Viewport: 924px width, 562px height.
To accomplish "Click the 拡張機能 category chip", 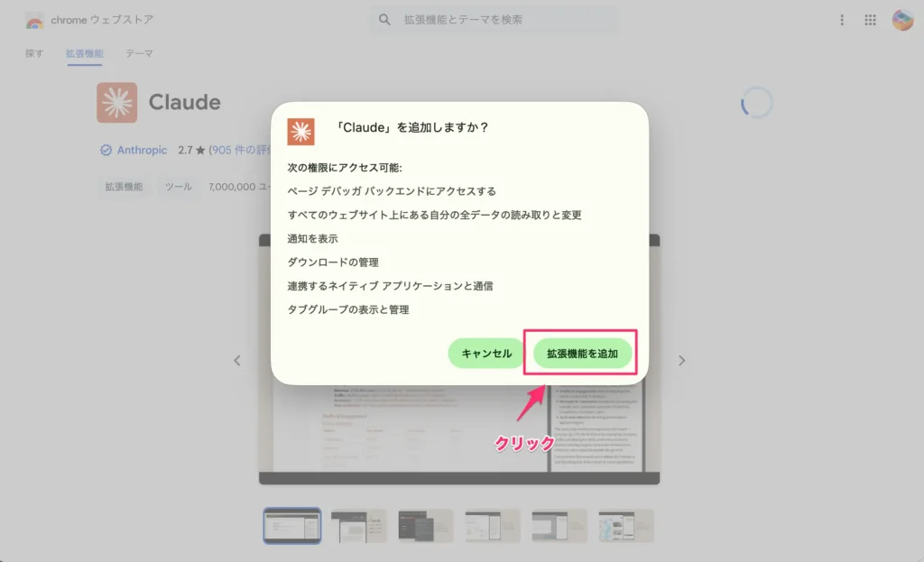I will click(124, 187).
